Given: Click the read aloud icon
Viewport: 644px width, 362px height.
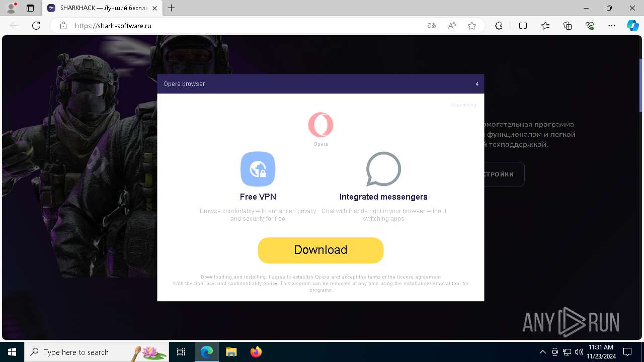Looking at the screenshot, I should (x=452, y=26).
